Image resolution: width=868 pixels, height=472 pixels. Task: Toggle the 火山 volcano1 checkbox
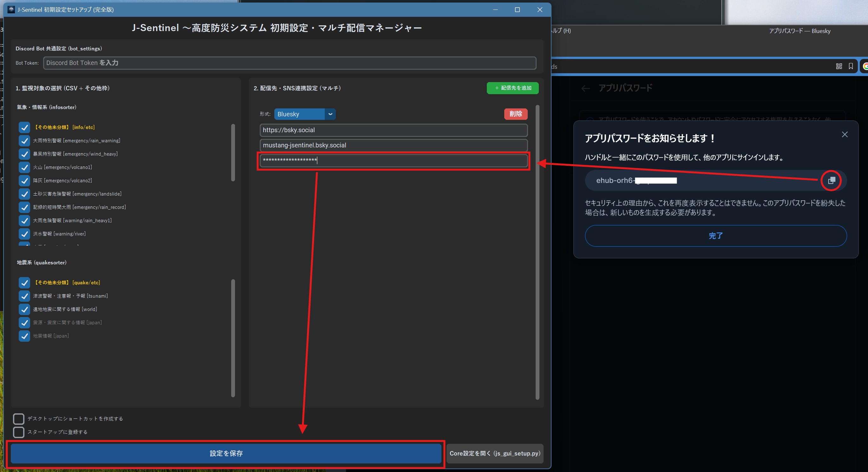tap(24, 167)
